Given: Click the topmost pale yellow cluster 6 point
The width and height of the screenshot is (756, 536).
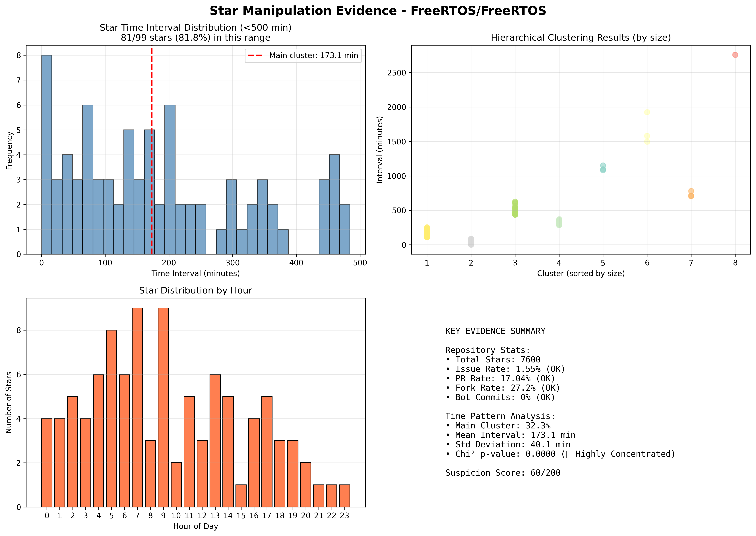Looking at the screenshot, I should coord(647,112).
